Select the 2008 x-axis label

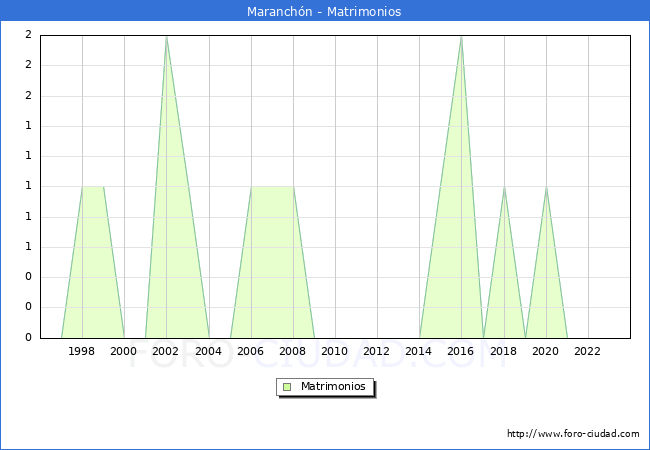[x=292, y=351]
